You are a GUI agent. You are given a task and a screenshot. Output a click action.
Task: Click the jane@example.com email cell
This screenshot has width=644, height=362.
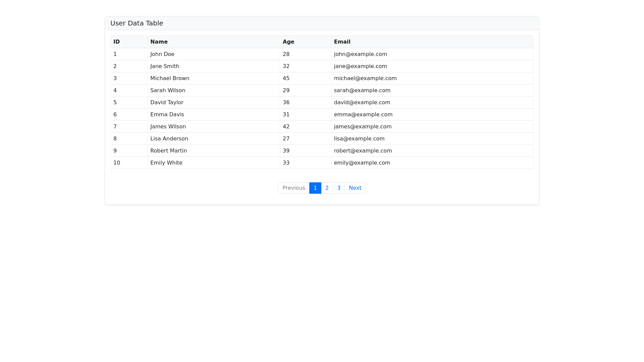click(x=360, y=66)
